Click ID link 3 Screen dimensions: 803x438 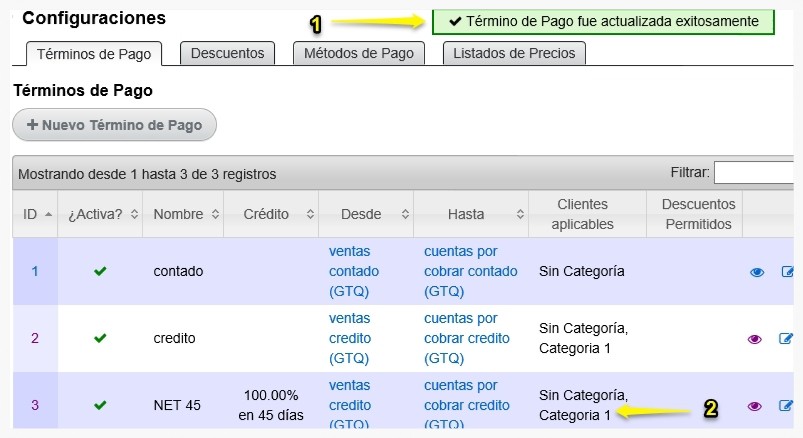(35, 405)
